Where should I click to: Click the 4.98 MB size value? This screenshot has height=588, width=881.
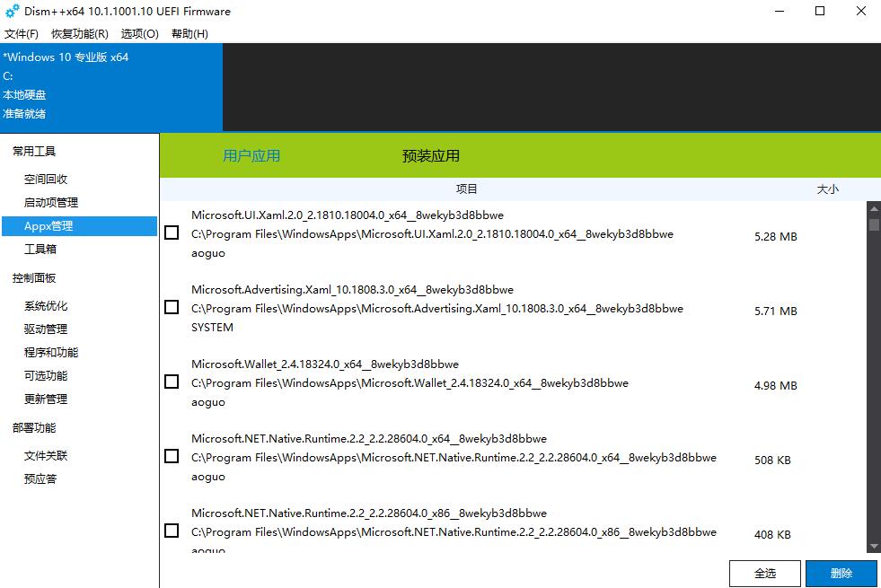775,386
